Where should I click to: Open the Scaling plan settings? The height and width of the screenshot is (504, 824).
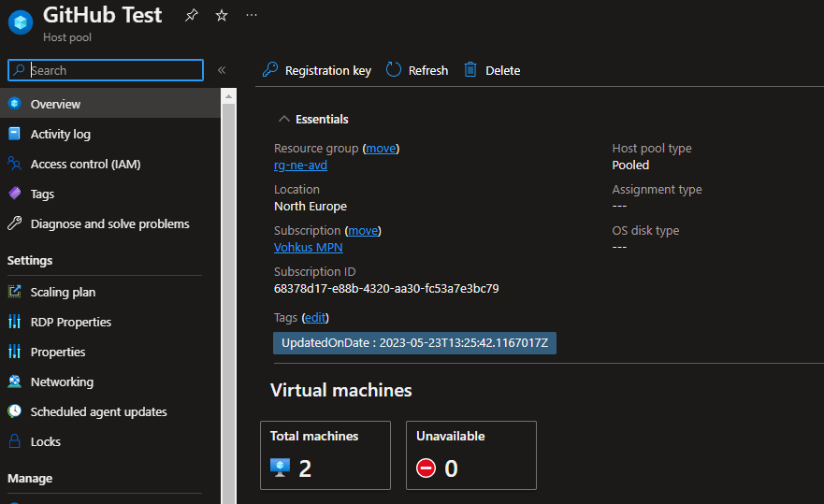pos(63,292)
